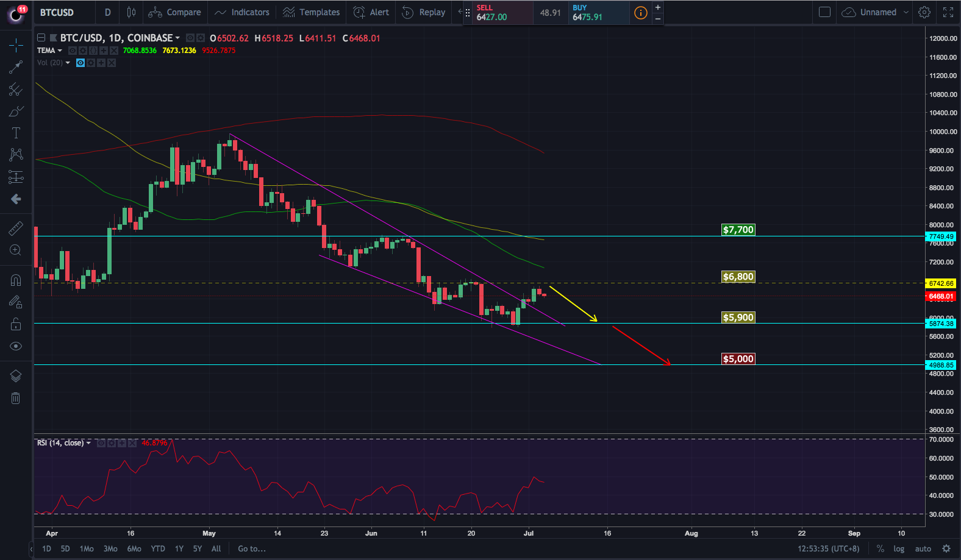961x560 pixels.
Task: Open the pitchfork drawing tools
Action: pos(16,90)
